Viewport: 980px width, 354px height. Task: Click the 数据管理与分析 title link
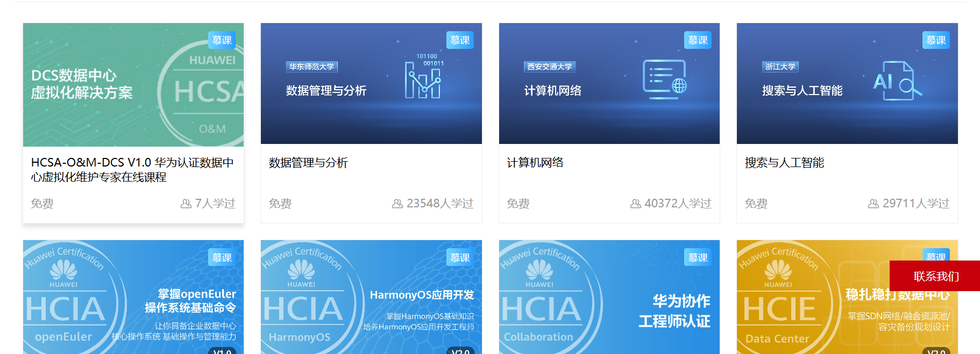click(308, 163)
